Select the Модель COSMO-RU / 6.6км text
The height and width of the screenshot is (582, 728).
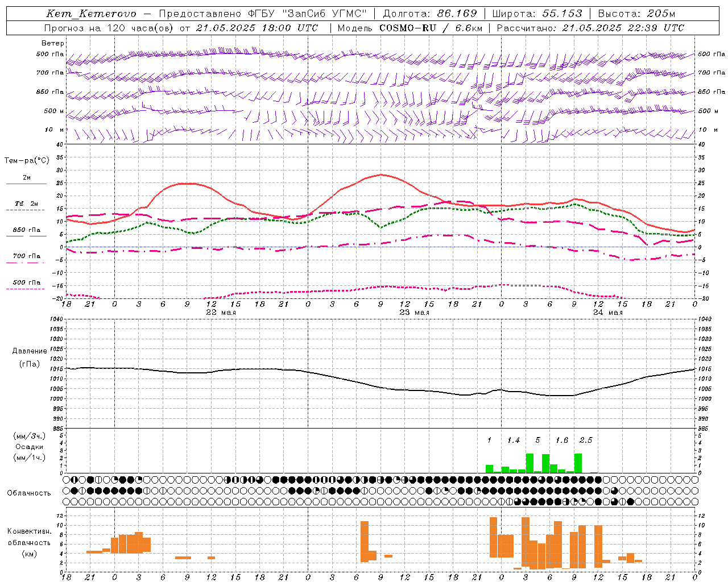[411, 28]
